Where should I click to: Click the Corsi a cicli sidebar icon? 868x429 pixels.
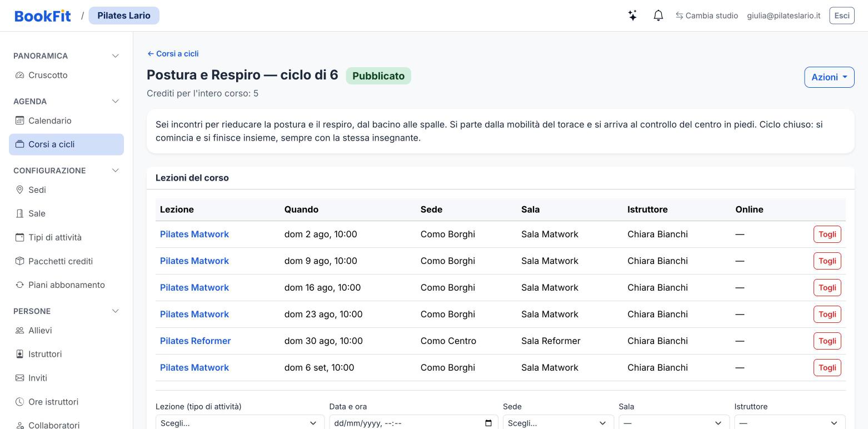[19, 144]
